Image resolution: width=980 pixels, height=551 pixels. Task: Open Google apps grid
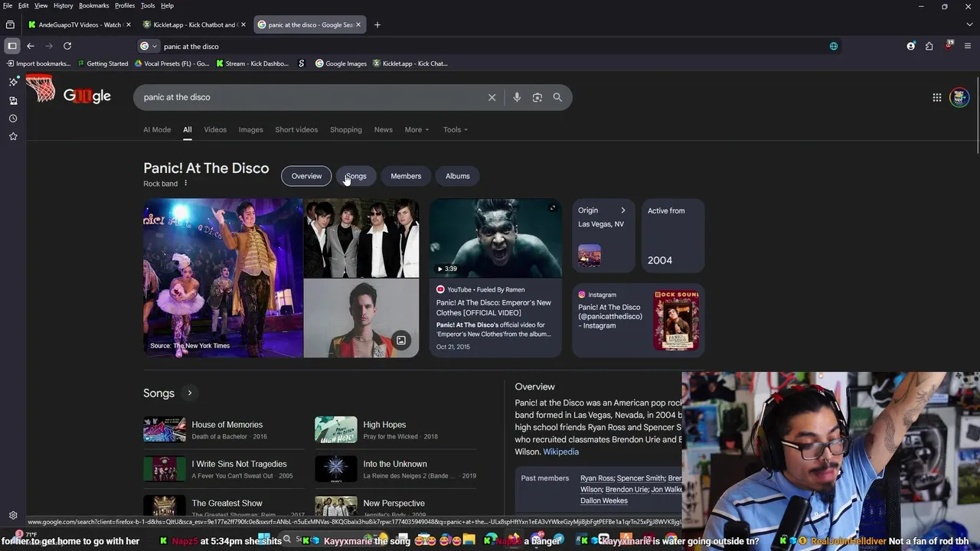(x=936, y=97)
